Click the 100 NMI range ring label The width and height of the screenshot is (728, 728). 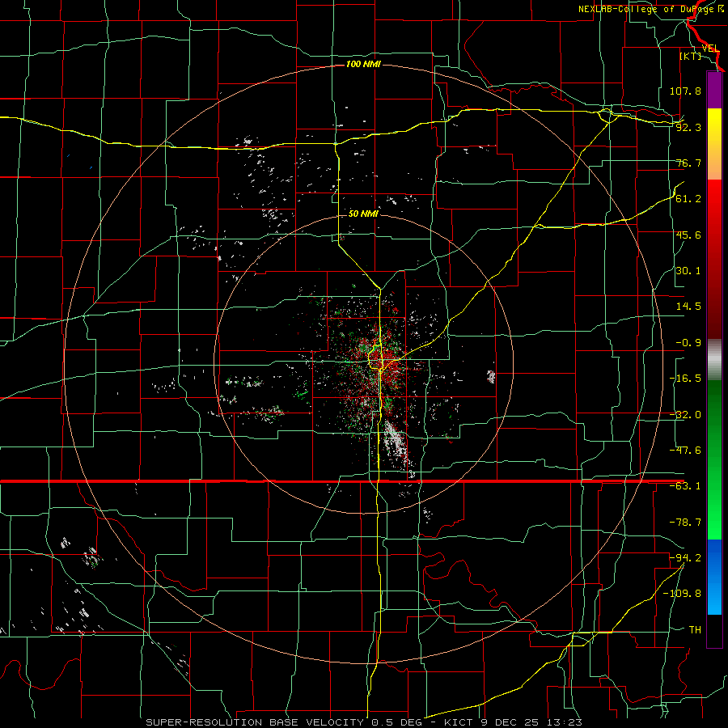363,64
